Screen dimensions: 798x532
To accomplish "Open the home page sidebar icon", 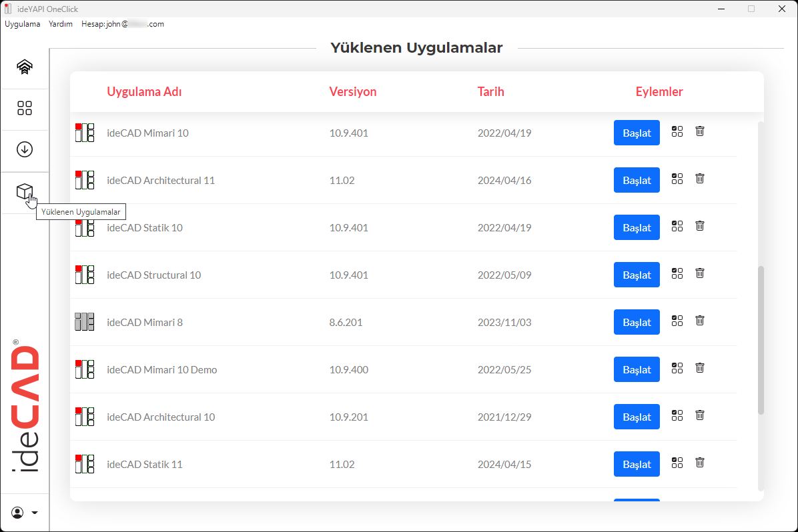I will [x=25, y=67].
